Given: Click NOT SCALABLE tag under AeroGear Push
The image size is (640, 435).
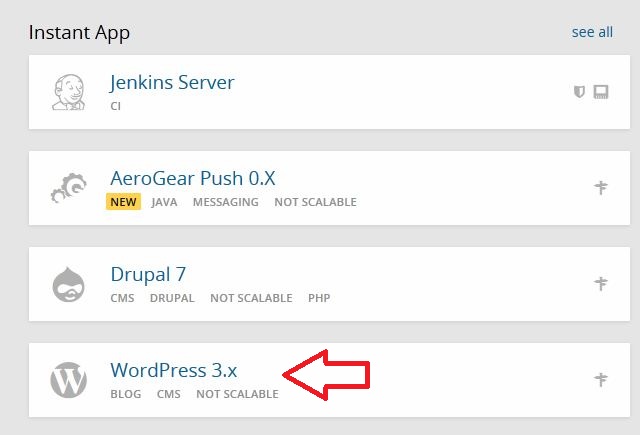Looking at the screenshot, I should [316, 202].
